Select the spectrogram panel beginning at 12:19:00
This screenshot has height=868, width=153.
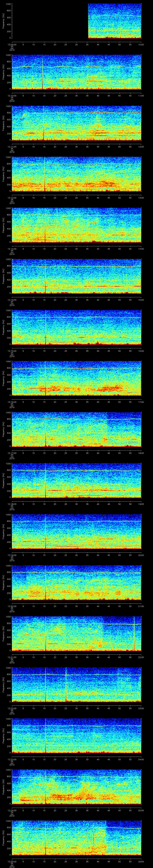click(76, 531)
